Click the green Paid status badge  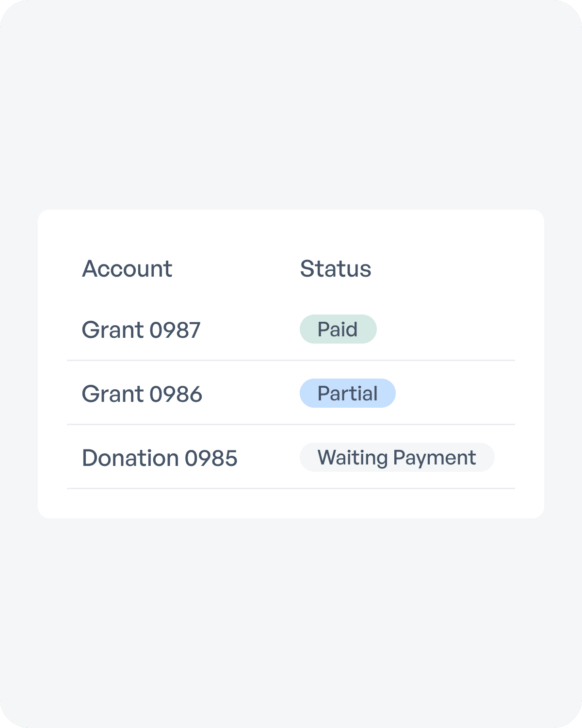338,329
